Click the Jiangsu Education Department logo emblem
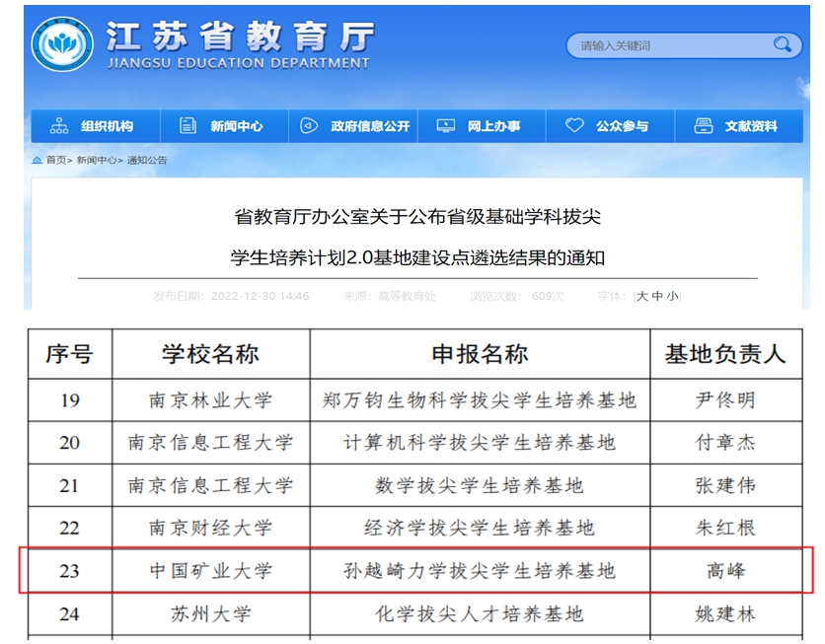825x644 pixels. click(63, 45)
